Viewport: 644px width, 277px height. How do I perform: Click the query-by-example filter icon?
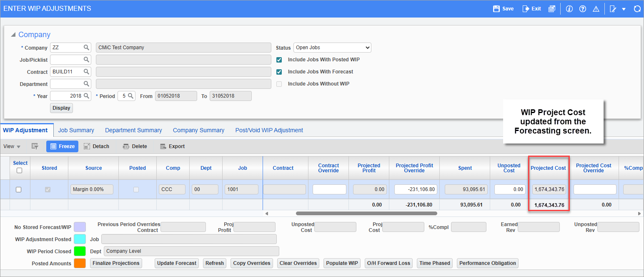(35, 146)
